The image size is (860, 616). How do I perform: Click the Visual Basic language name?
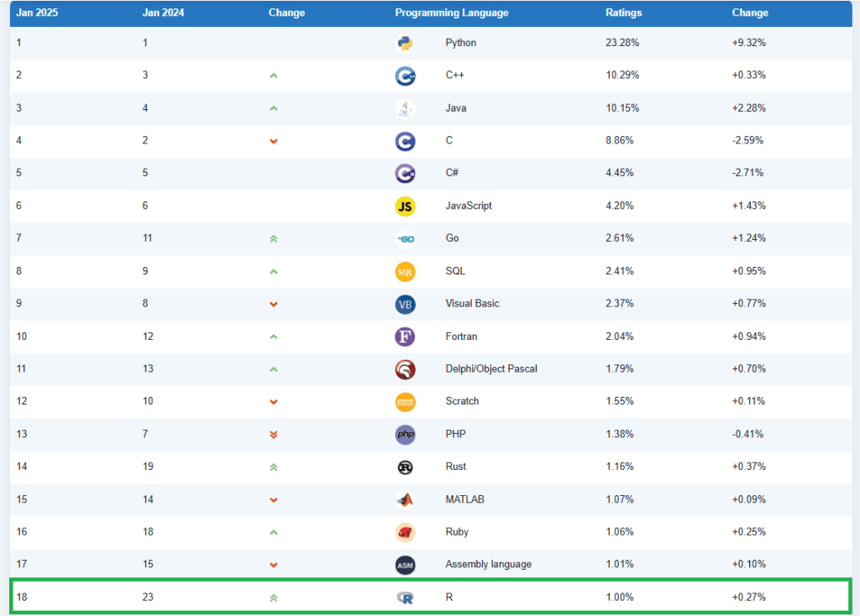[x=472, y=303]
